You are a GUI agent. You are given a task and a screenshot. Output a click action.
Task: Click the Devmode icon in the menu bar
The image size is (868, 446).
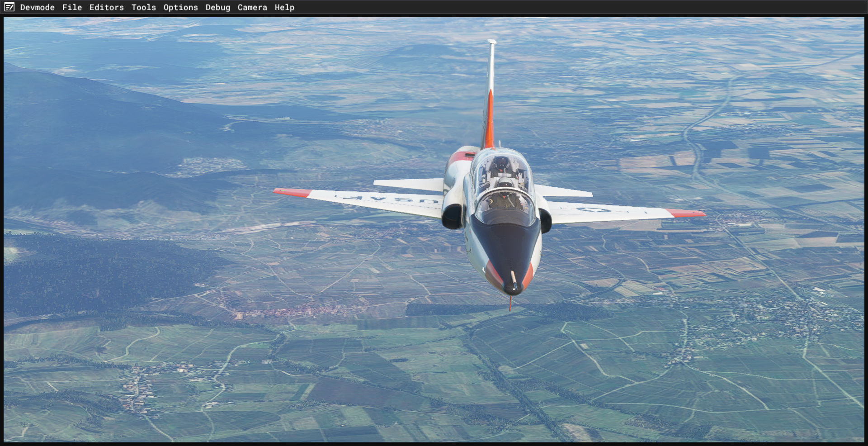click(9, 7)
